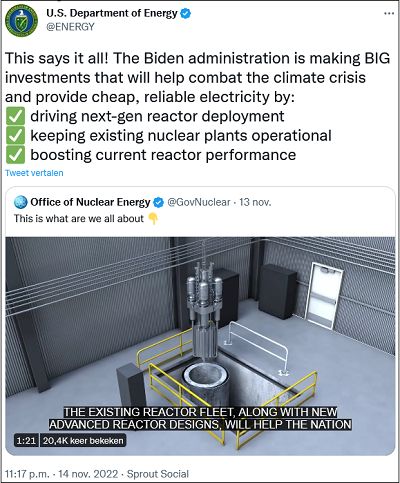Click the blue verified badge beside Department of Energy
Screen dimensions: 400x483
point(186,14)
